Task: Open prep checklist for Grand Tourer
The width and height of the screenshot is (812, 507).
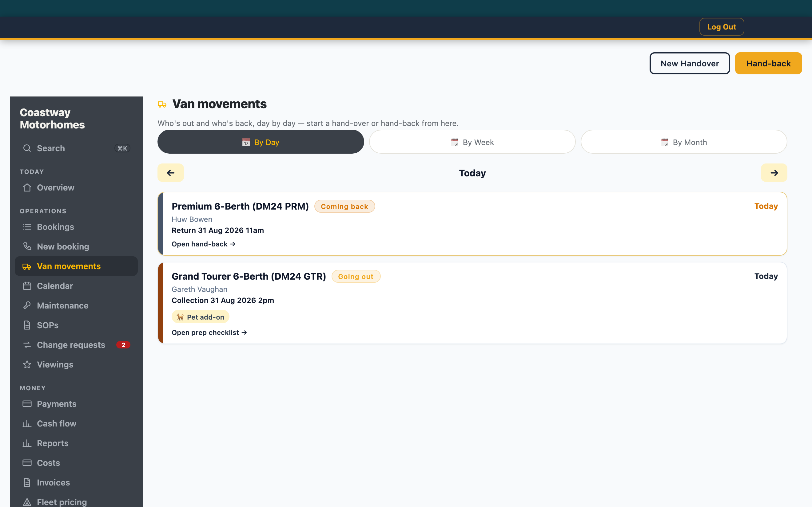Action: point(209,333)
